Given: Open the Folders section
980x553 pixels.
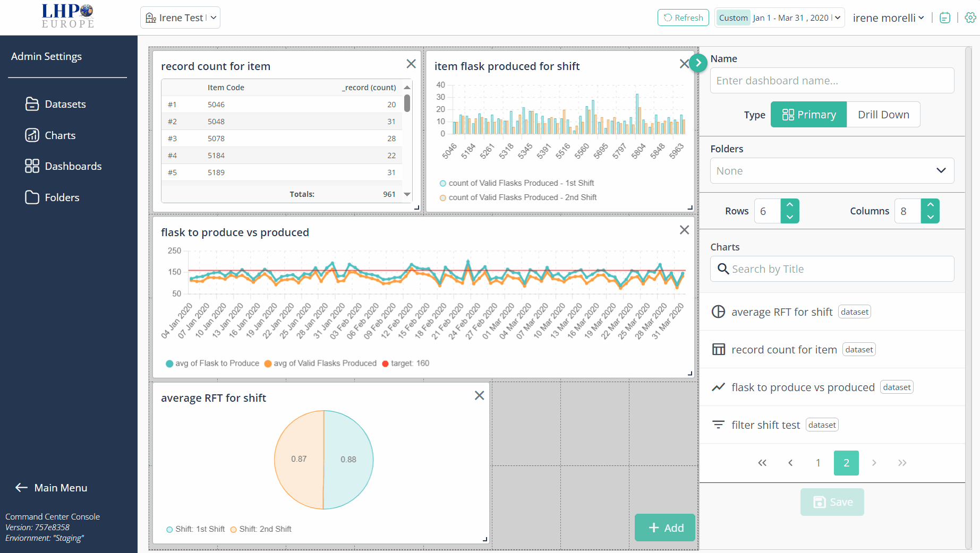Looking at the screenshot, I should (x=52, y=197).
